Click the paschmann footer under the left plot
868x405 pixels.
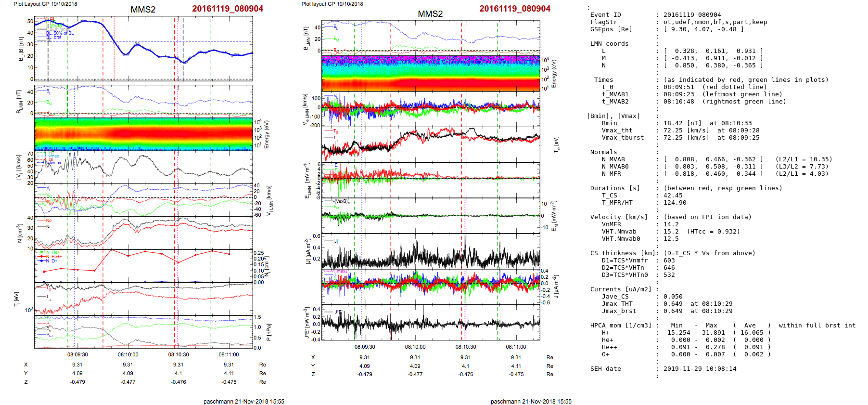[x=243, y=401]
